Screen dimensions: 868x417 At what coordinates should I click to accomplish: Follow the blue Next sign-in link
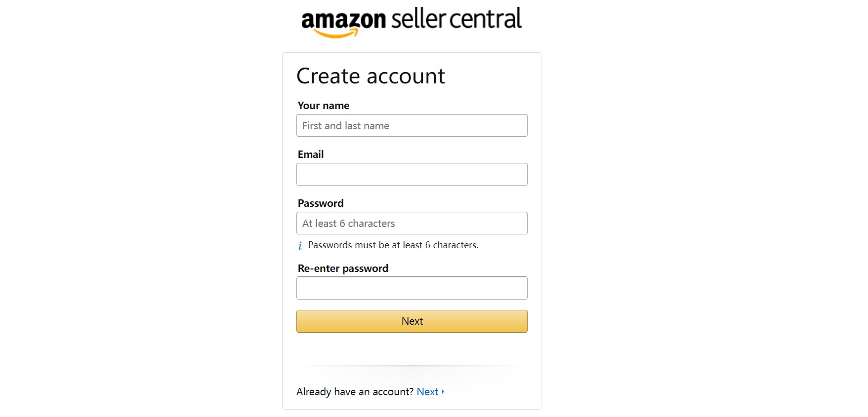coord(427,392)
